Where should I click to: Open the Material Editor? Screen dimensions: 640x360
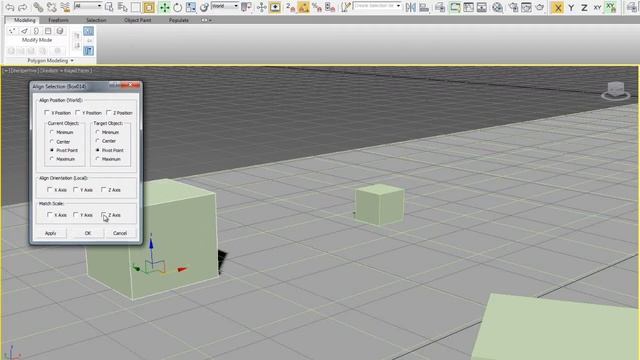(x=498, y=7)
